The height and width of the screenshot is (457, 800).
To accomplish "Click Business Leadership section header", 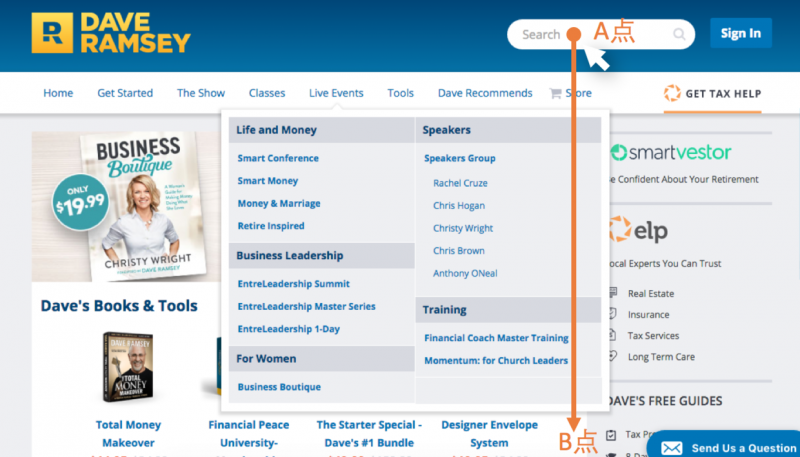I will point(321,255).
